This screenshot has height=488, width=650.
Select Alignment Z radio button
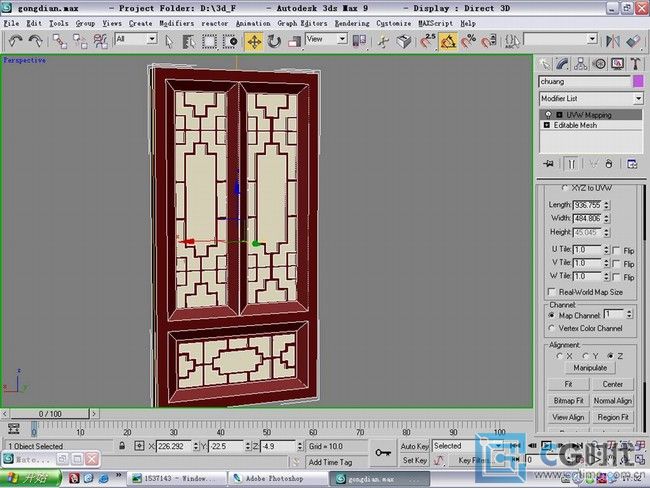click(x=610, y=356)
